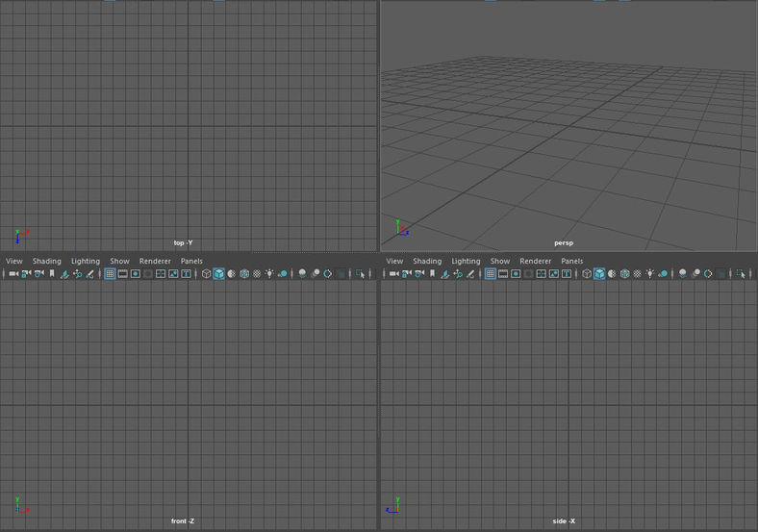758x532 pixels.
Task: Click Textured checker icon in front panel toolbar
Action: click(x=257, y=274)
